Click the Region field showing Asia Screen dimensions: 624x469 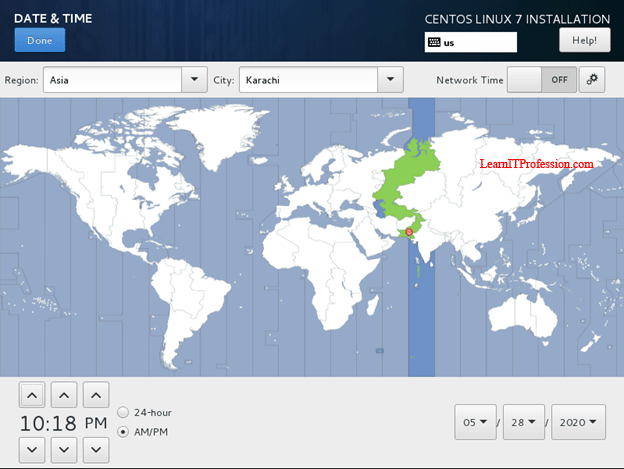tap(112, 80)
